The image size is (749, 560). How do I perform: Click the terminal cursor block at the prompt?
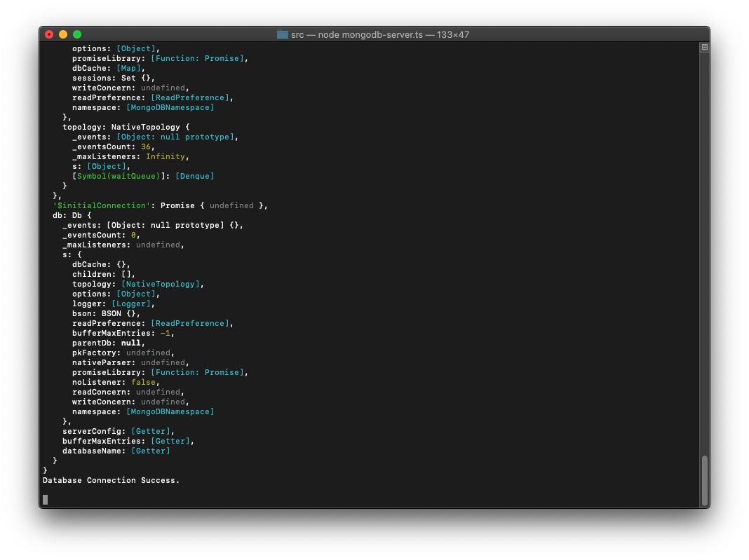click(x=45, y=499)
